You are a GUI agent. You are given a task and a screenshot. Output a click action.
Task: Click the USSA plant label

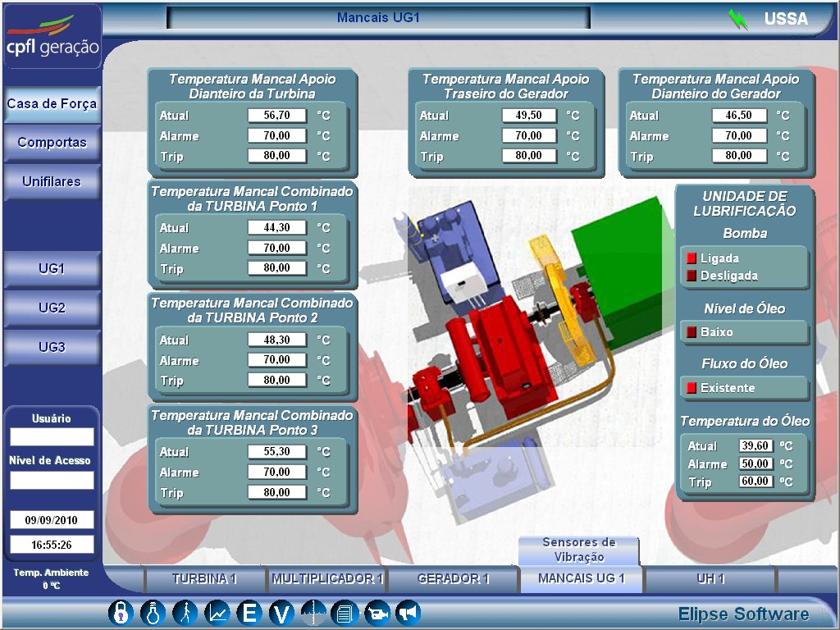tap(786, 19)
